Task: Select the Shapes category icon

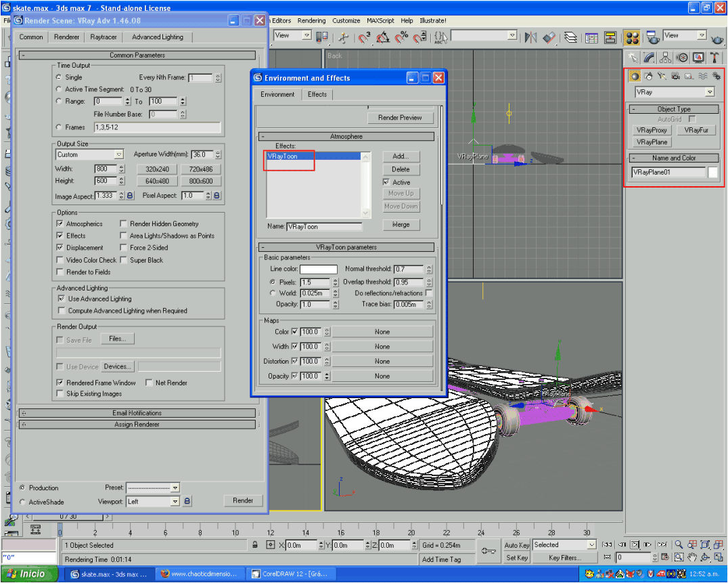Action: click(649, 77)
